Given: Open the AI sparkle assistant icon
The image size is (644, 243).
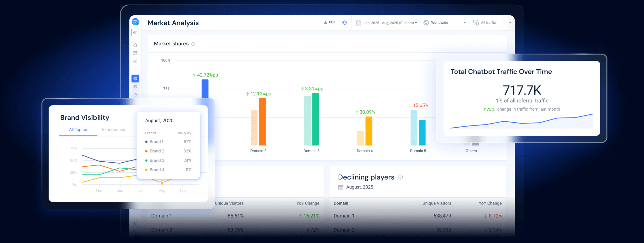Looking at the screenshot, I should click(135, 33).
